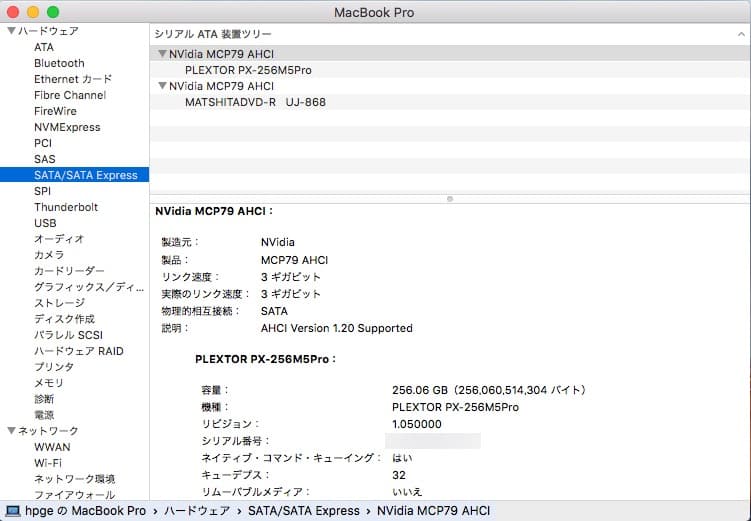Viewport: 751px width, 521px height.
Task: Open グラフィックス／ディ… in the sidebar
Action: tap(89, 287)
